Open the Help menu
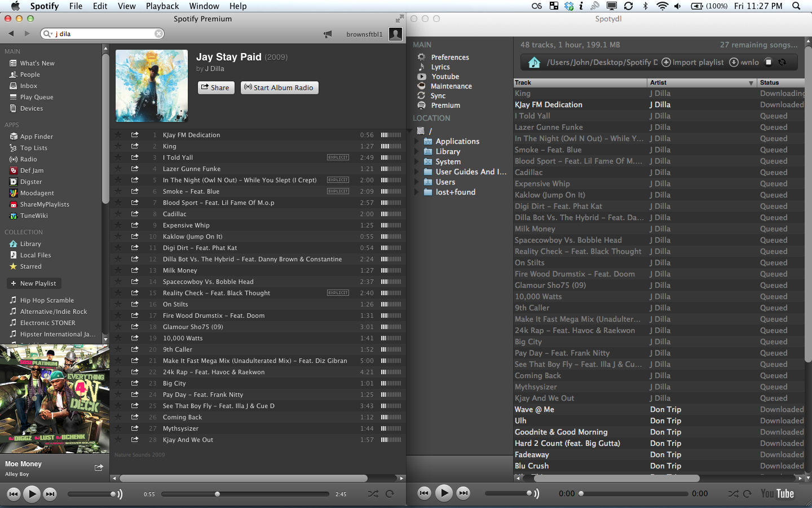 click(238, 6)
